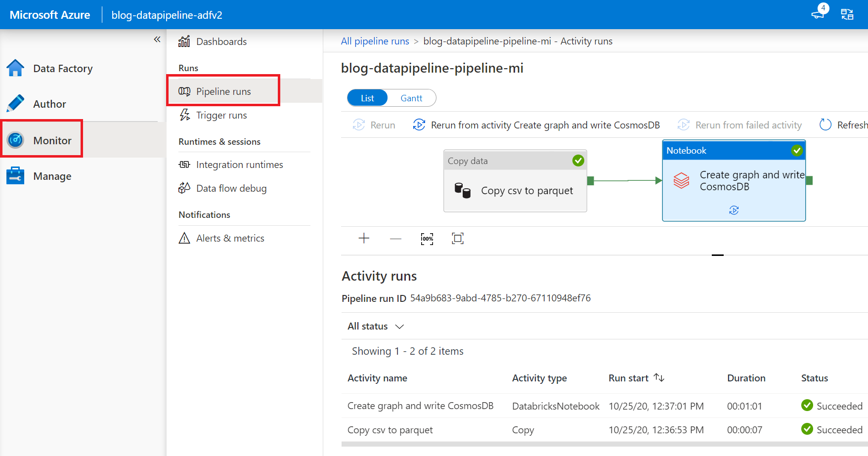Image resolution: width=868 pixels, height=456 pixels.
Task: Sort by Run start column
Action: click(659, 378)
